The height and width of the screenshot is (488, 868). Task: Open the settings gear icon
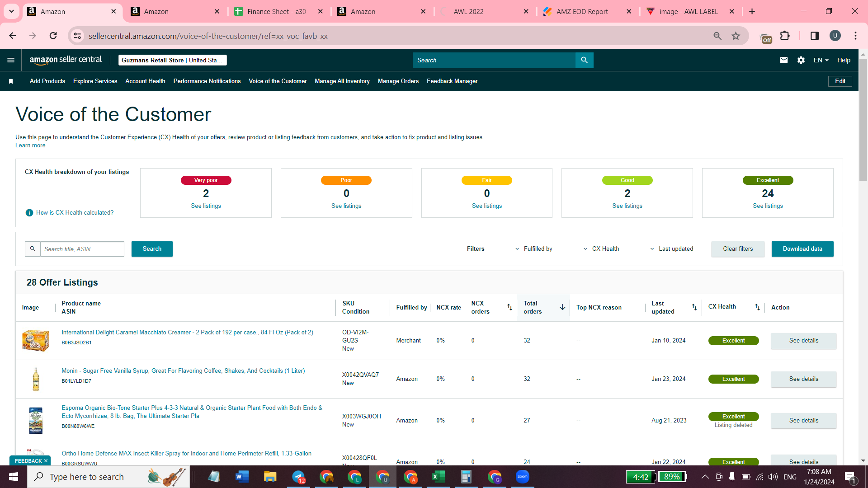click(801, 60)
